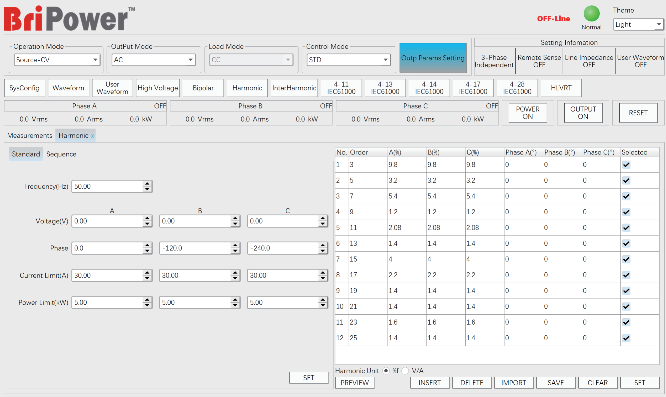Image resolution: width=666 pixels, height=397 pixels.
Task: Click SET below the Power Limit fields
Action: point(309,377)
